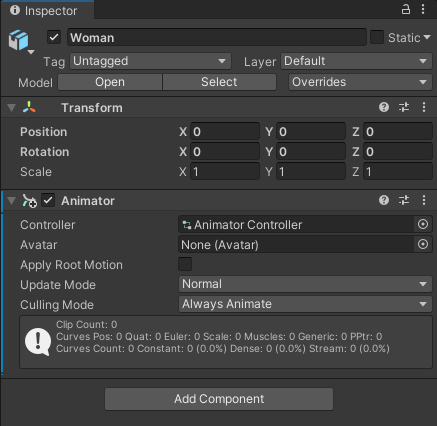Image resolution: width=437 pixels, height=426 pixels.
Task: Open the Tag dropdown showing Untagged
Action: [x=150, y=61]
